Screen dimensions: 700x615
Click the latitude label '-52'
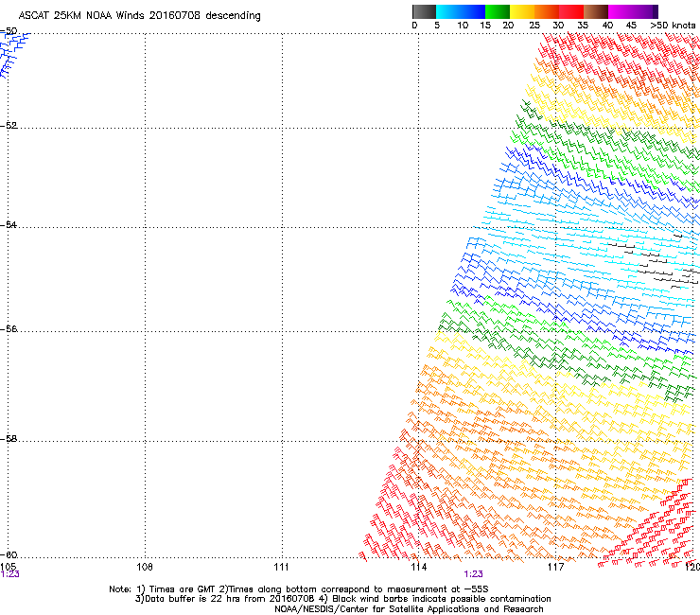click(9, 126)
